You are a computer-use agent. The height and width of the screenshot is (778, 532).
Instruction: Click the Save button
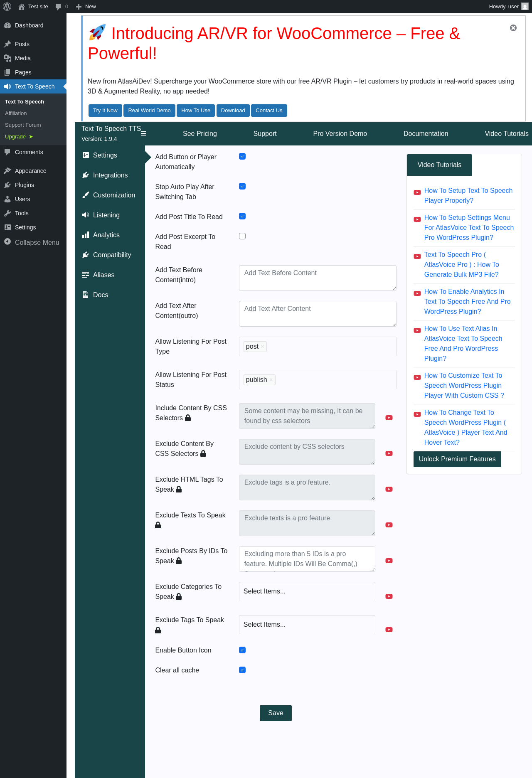276,713
